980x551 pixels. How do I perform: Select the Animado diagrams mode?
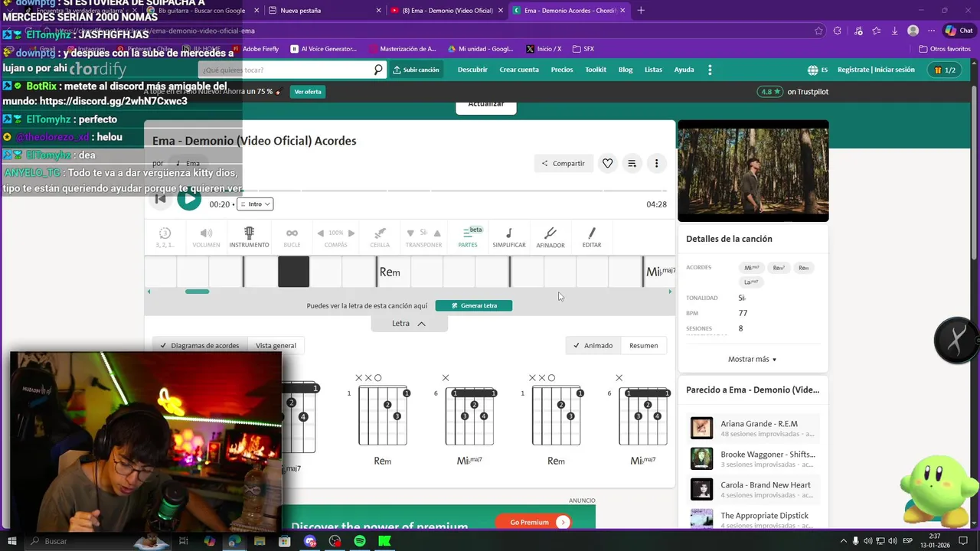pyautogui.click(x=593, y=345)
